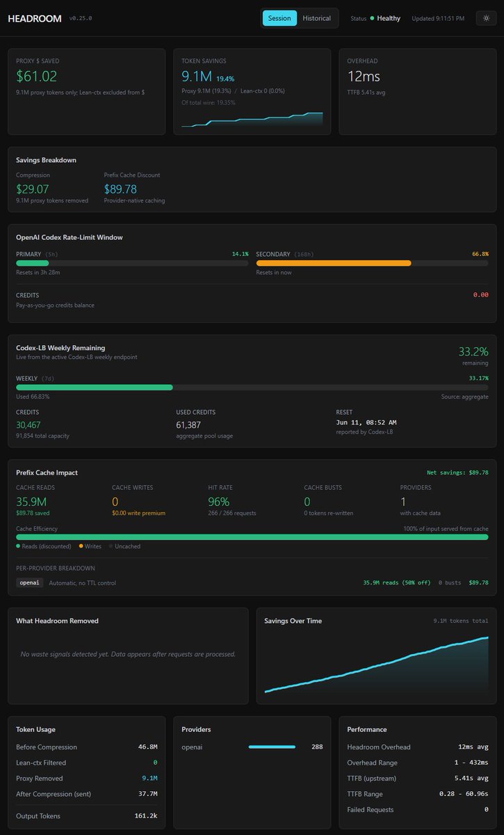504x835 pixels.
Task: Click the 30,467 credits value
Action: (x=29, y=425)
